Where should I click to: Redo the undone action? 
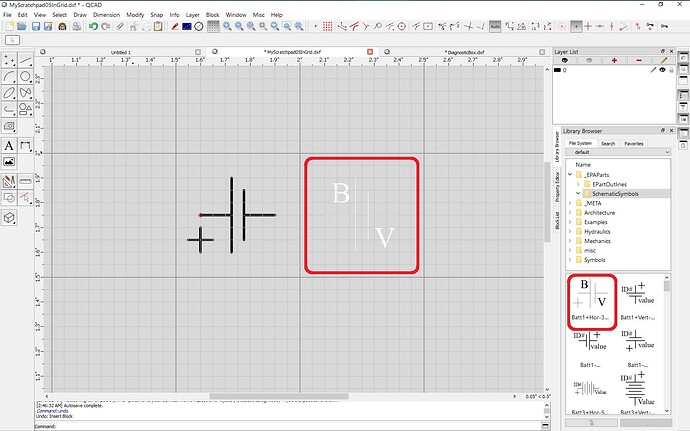[106, 26]
